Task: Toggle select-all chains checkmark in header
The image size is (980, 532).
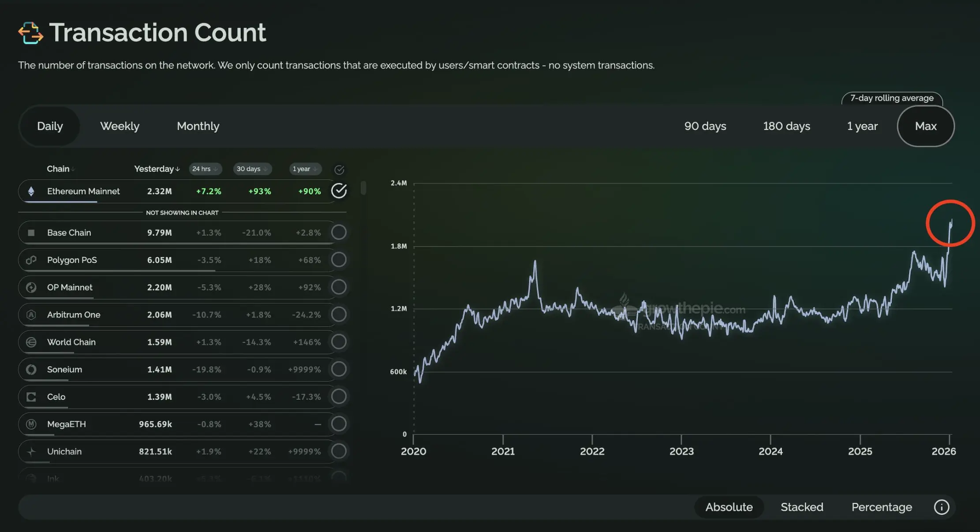Action: 339,170
